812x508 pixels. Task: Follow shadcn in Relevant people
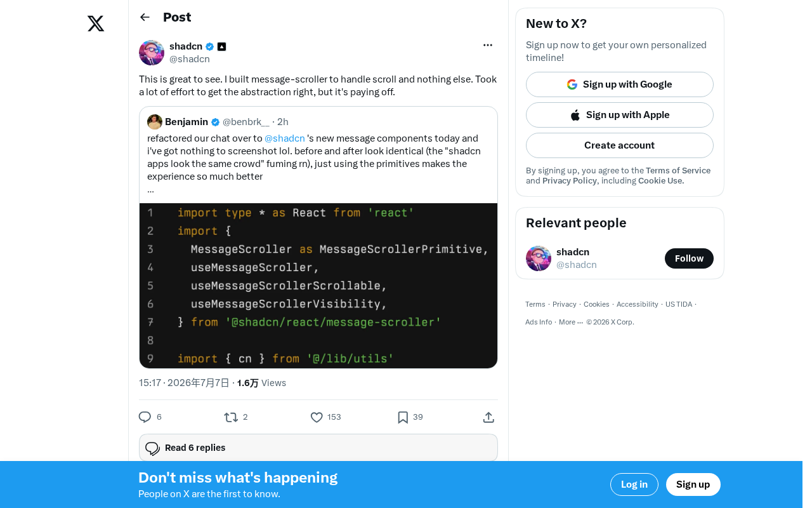point(689,258)
